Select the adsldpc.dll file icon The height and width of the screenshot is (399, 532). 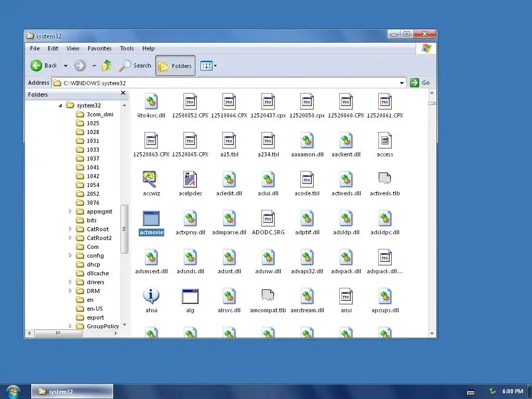tap(385, 218)
